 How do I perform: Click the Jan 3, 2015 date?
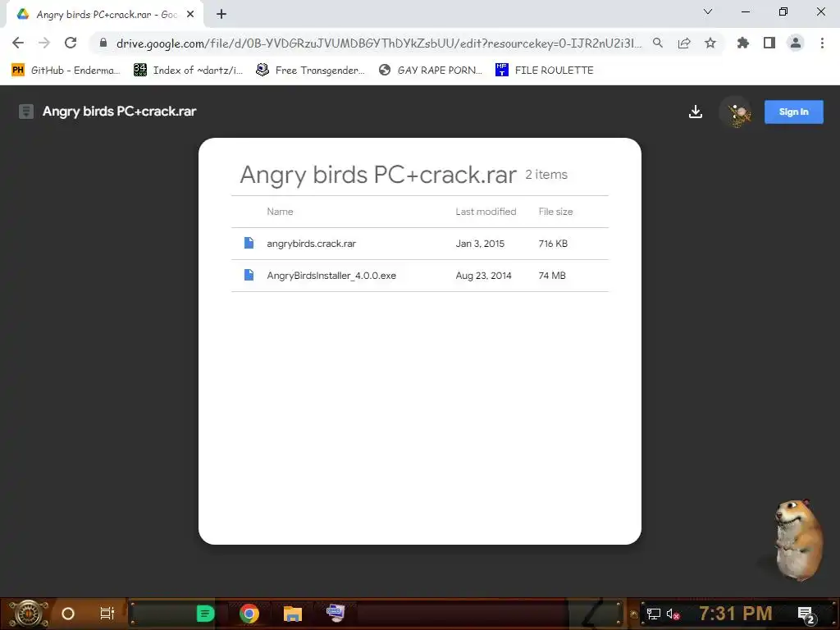480,244
